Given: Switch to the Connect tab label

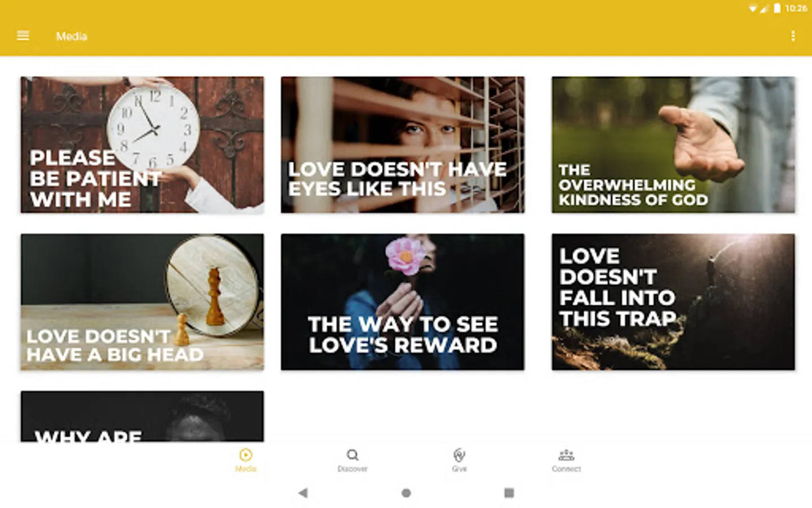Looking at the screenshot, I should pyautogui.click(x=566, y=469).
